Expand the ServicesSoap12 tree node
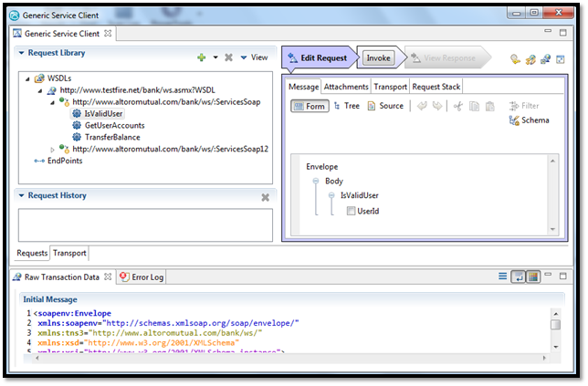Image resolution: width=588 pixels, height=386 pixels. pyautogui.click(x=53, y=149)
